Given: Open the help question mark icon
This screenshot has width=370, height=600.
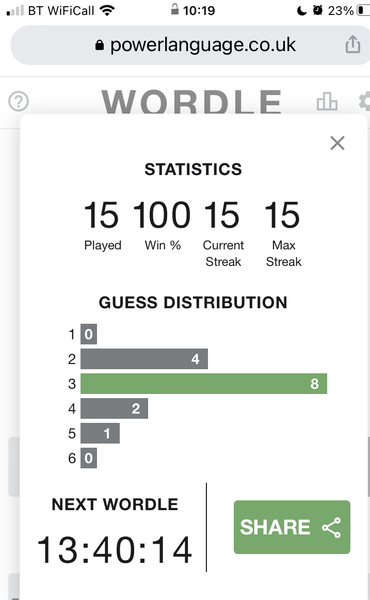Looking at the screenshot, I should pyautogui.click(x=18, y=101).
